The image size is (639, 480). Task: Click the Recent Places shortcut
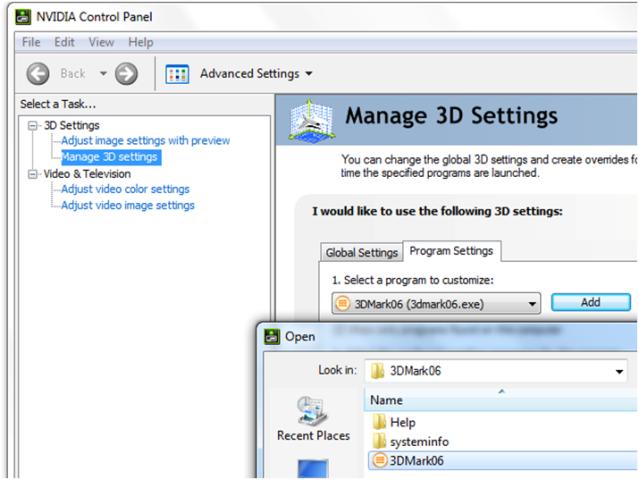click(313, 418)
